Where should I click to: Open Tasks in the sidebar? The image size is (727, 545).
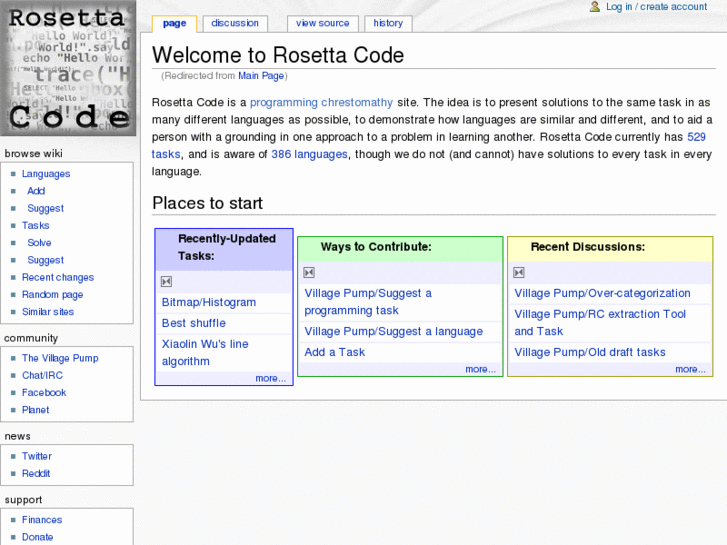[x=35, y=225]
